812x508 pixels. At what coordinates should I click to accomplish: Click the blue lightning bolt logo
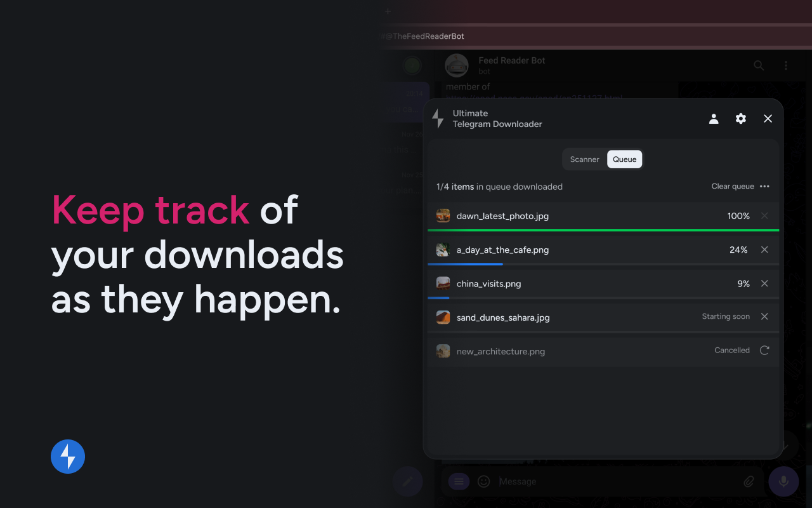[68, 457]
